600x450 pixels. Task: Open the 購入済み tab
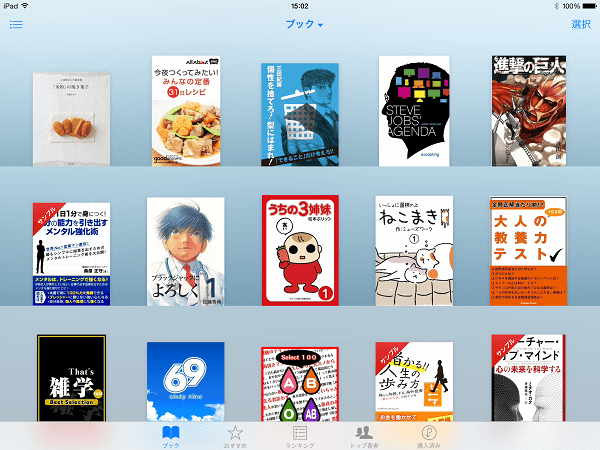pos(429,437)
